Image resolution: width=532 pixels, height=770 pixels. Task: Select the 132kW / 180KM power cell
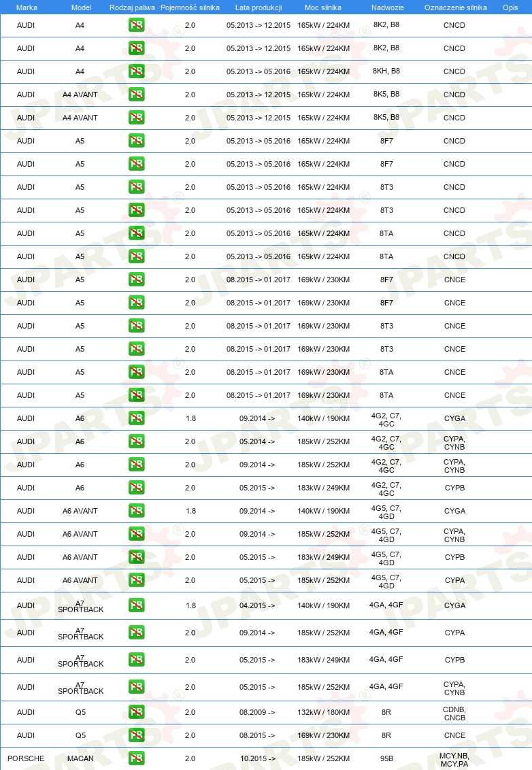pos(324,712)
